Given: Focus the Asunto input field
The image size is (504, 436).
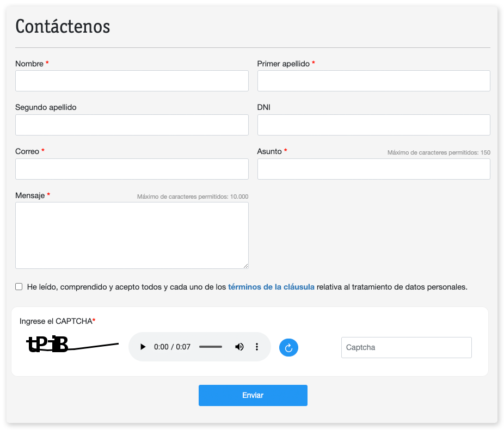Looking at the screenshot, I should click(x=374, y=169).
